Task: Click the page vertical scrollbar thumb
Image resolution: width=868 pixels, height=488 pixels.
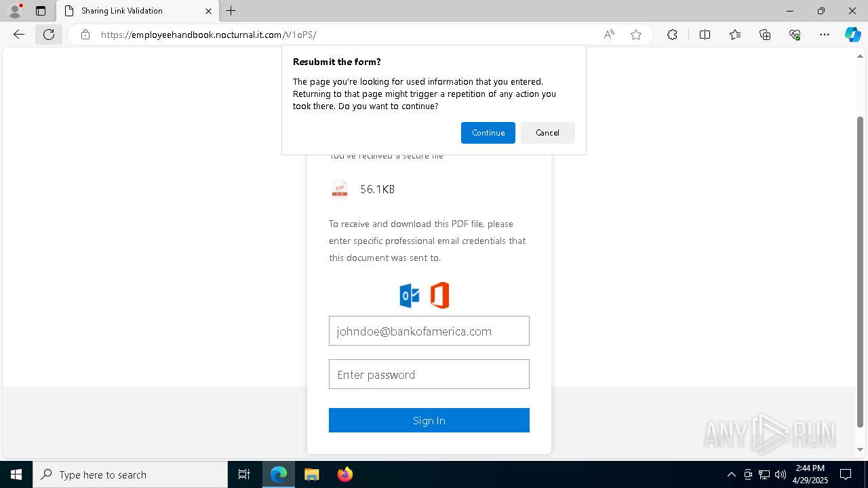Action: pos(861,271)
